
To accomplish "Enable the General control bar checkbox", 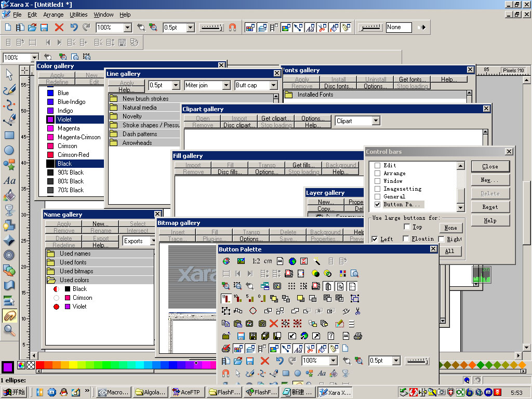I will pyautogui.click(x=377, y=196).
